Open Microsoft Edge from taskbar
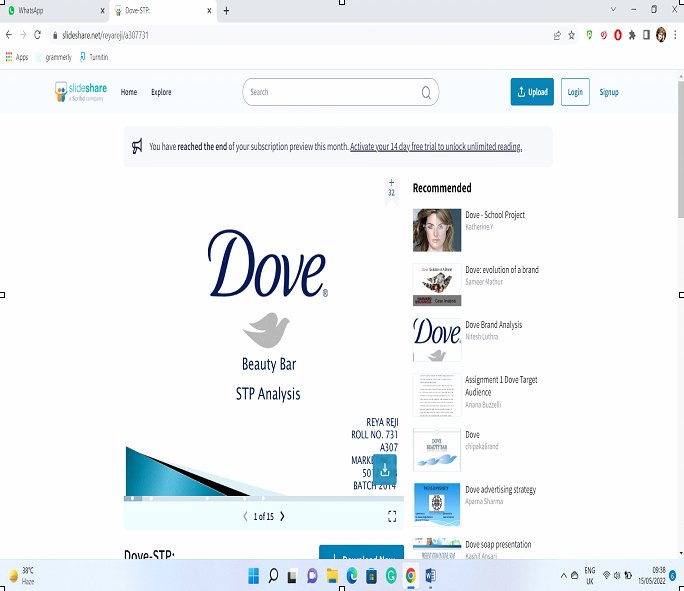 (352, 576)
